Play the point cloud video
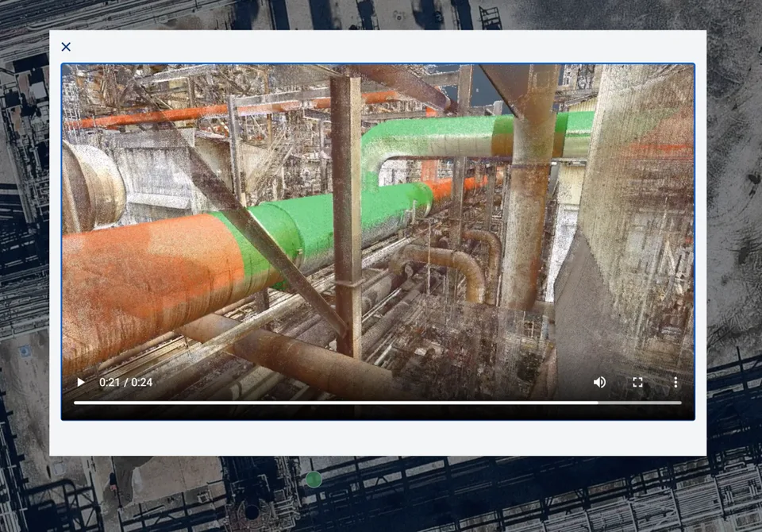 [81, 382]
